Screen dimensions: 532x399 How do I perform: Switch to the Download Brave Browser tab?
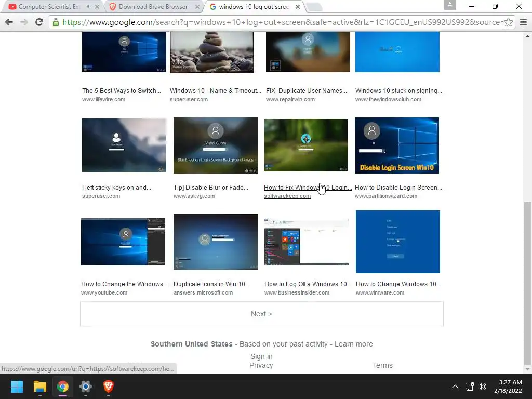[153, 6]
